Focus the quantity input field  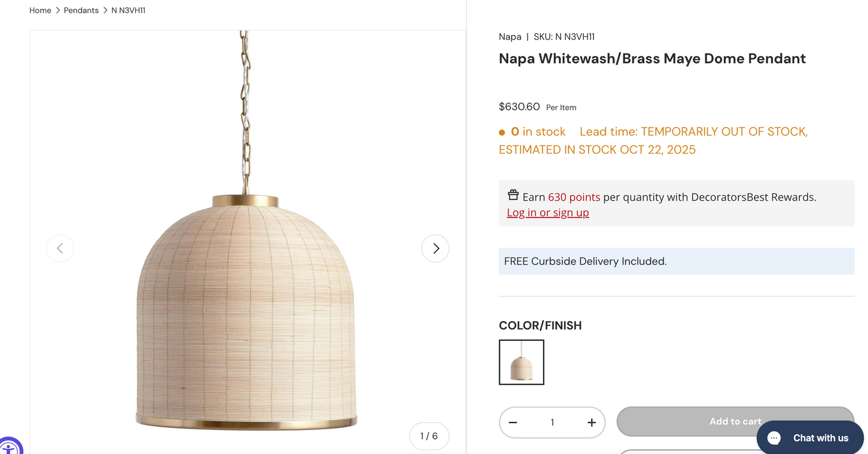click(x=552, y=422)
